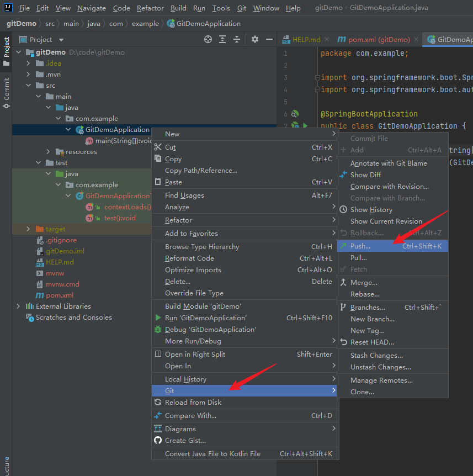Choose Stash Changes... from Git submenu
The width and height of the screenshot is (473, 476).
tap(392, 356)
